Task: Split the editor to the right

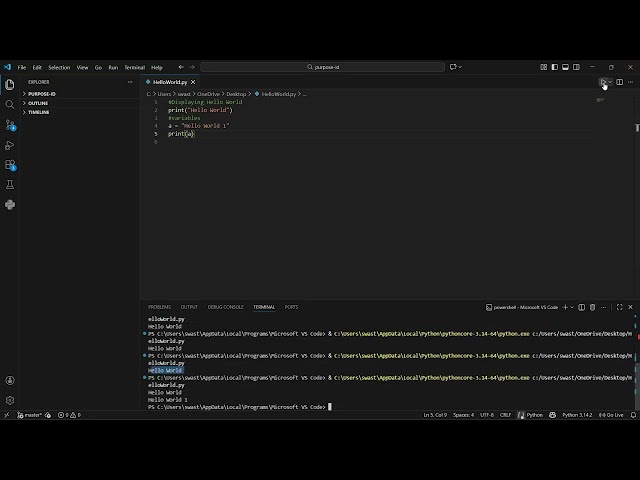Action: coord(620,82)
